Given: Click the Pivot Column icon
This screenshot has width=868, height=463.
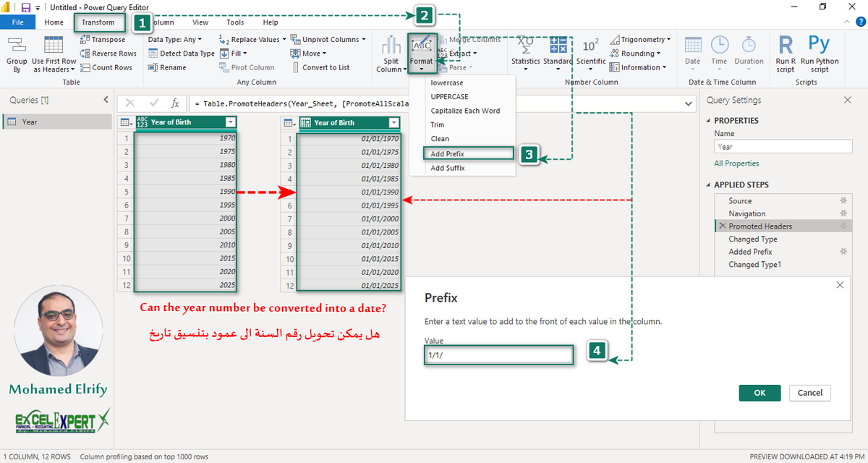Looking at the screenshot, I should (225, 67).
